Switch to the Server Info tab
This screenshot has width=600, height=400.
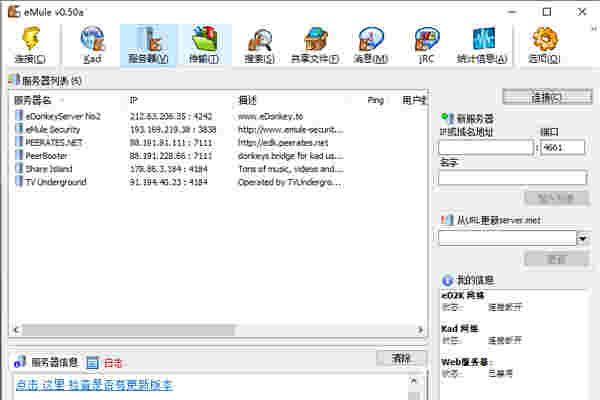(46, 362)
